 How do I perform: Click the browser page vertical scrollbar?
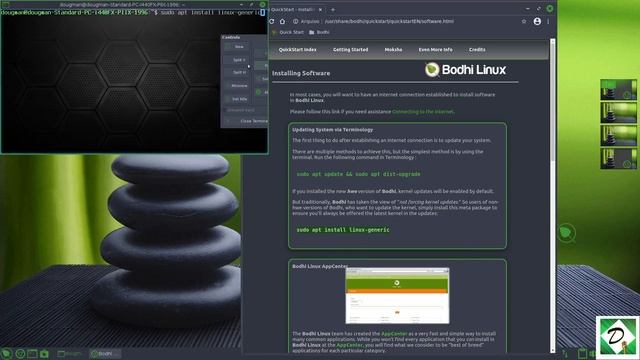click(553, 196)
